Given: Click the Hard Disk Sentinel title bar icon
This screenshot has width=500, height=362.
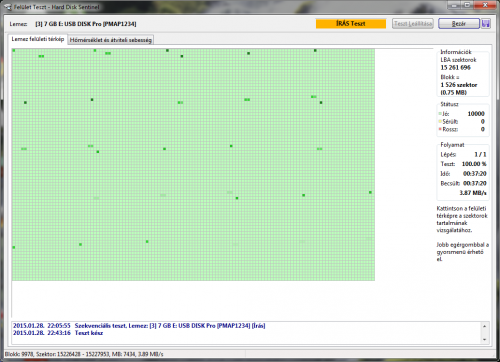Looking at the screenshot, I should click(x=8, y=7).
